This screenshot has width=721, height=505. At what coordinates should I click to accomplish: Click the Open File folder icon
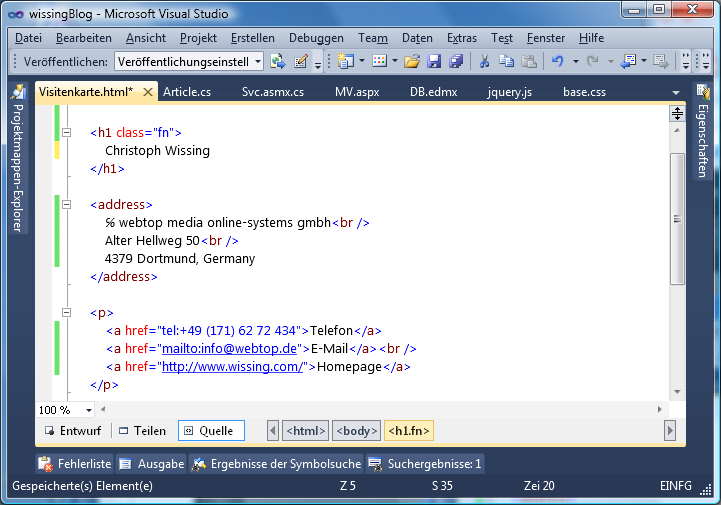point(412,61)
